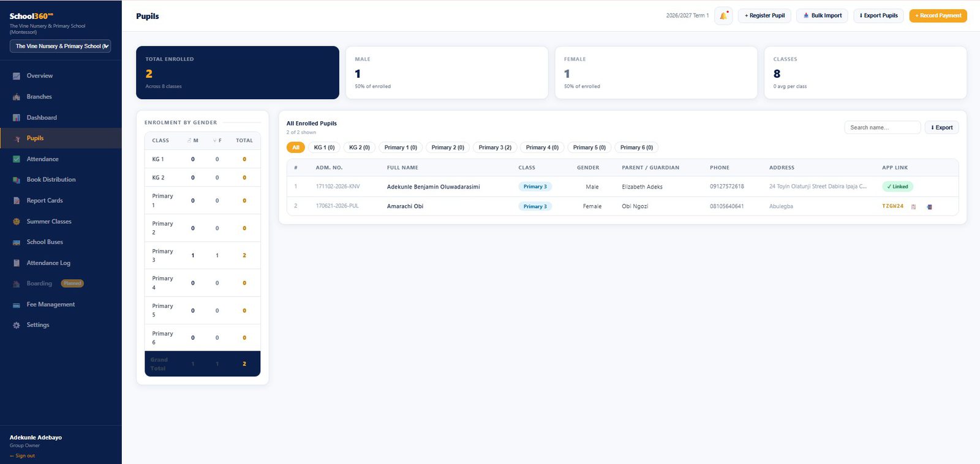Go to Overview in sidebar
The image size is (980, 464).
tap(40, 76)
